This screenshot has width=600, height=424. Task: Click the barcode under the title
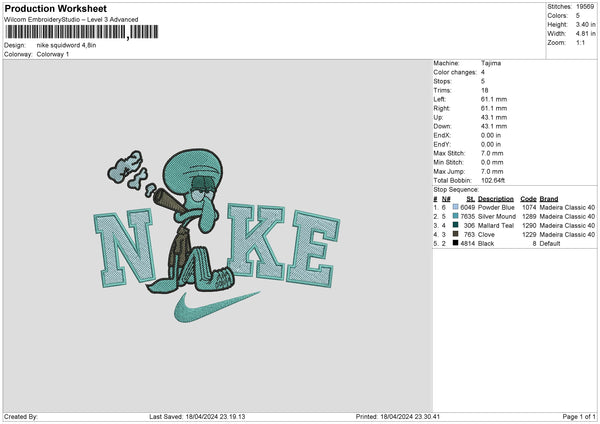(x=82, y=32)
